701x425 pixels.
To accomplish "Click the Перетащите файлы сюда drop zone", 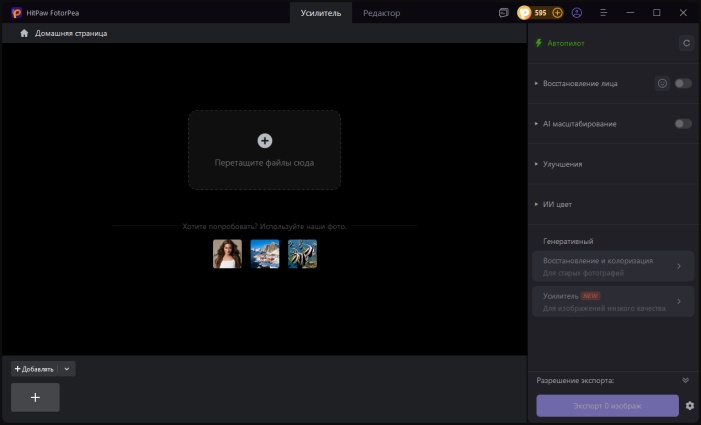I will (x=264, y=150).
